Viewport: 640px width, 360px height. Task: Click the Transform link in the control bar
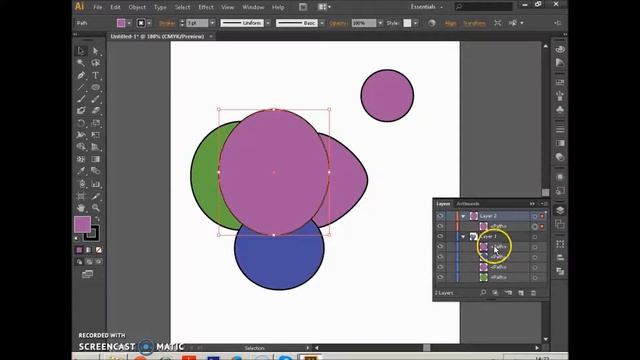474,23
